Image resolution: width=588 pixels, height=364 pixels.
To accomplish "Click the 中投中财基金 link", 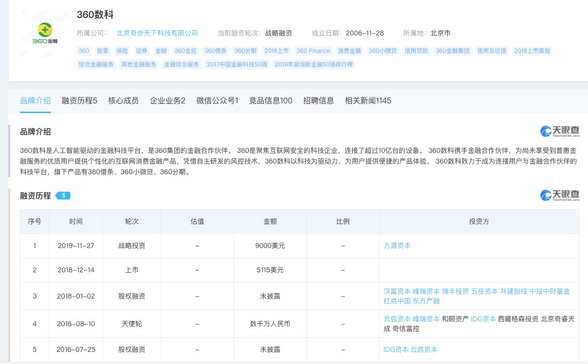I will 550,291.
